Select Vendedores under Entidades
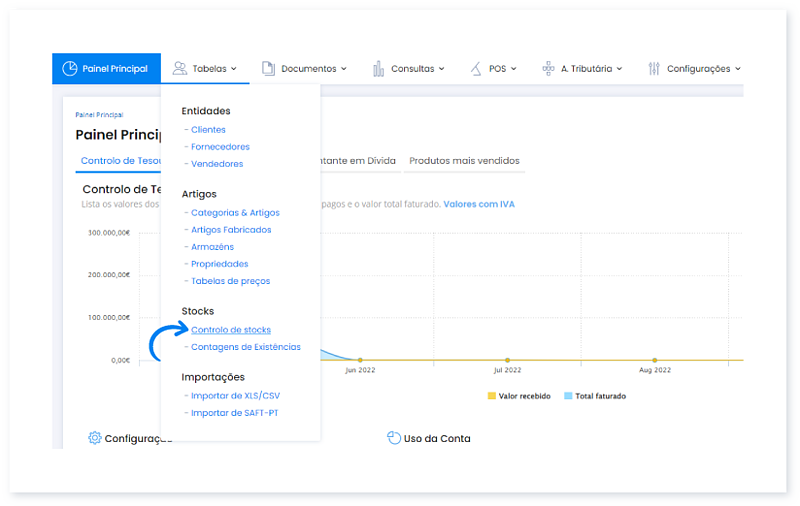Viewport: 800px width, 506px height. 217,164
